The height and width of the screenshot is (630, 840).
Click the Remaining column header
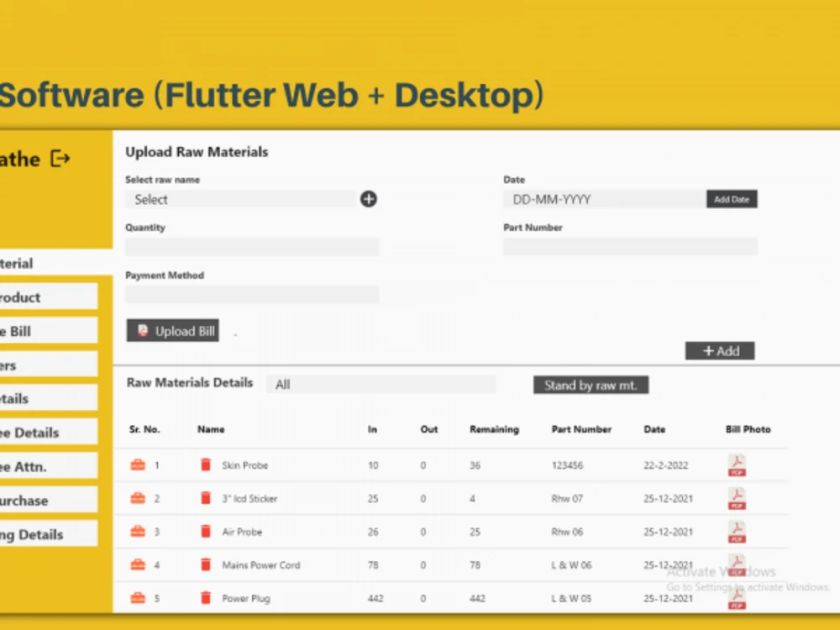pos(495,429)
